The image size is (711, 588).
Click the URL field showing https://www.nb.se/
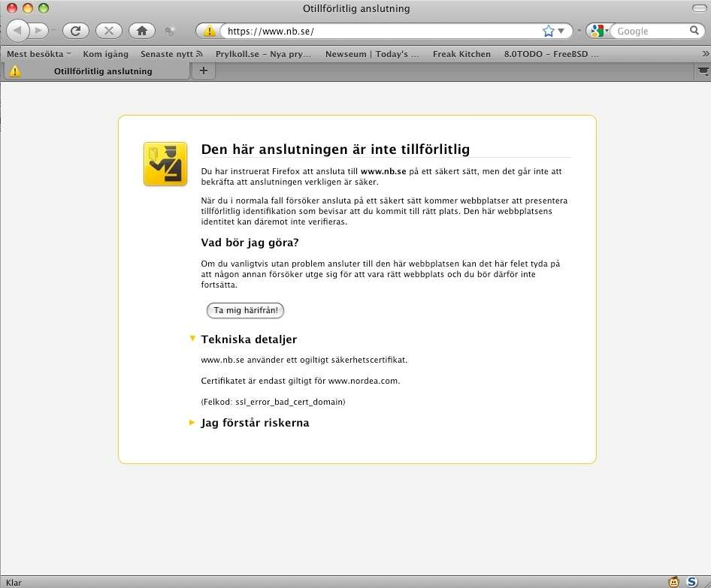[x=381, y=31]
